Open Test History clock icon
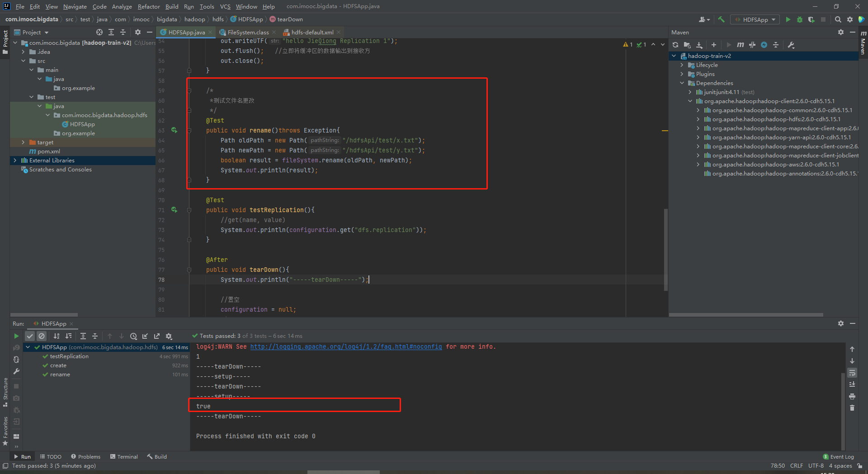This screenshot has width=868, height=474. pyautogui.click(x=133, y=336)
